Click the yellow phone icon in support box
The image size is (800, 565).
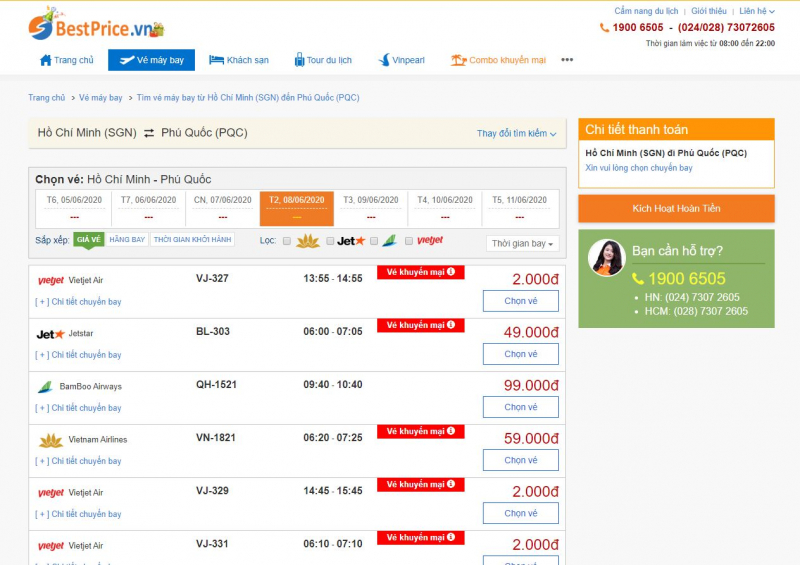(638, 279)
